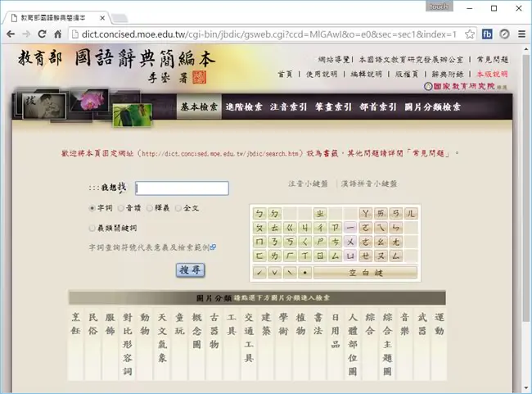Open the 字詞查詢符號代表意義及檢索範例 link
This screenshot has height=394, width=532.
[x=152, y=247]
